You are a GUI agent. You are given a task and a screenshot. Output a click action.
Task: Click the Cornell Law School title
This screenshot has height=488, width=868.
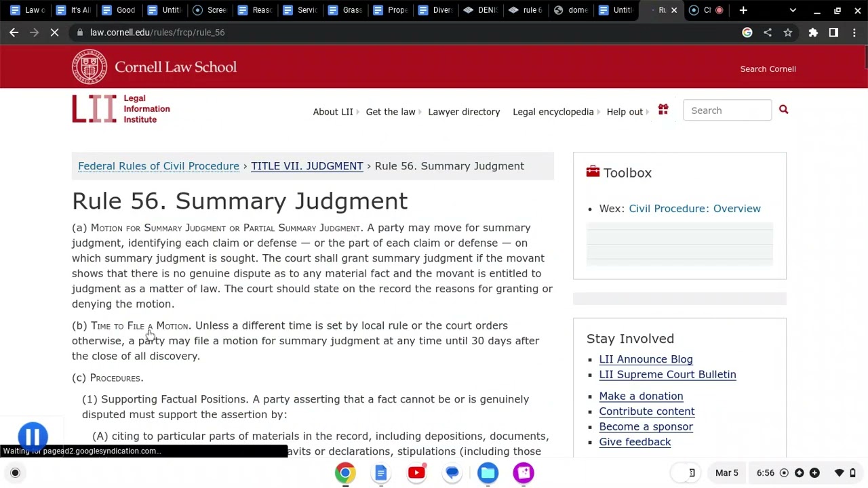click(x=176, y=67)
